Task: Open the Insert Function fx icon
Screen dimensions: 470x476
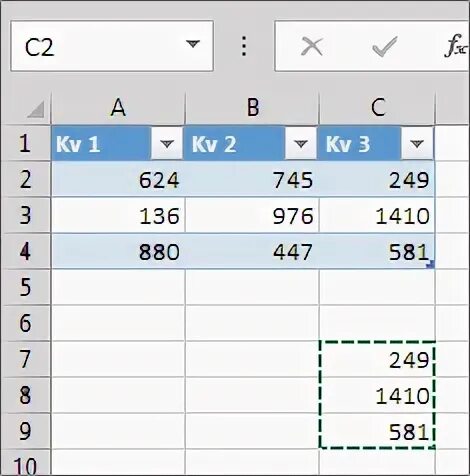Action: [x=456, y=46]
